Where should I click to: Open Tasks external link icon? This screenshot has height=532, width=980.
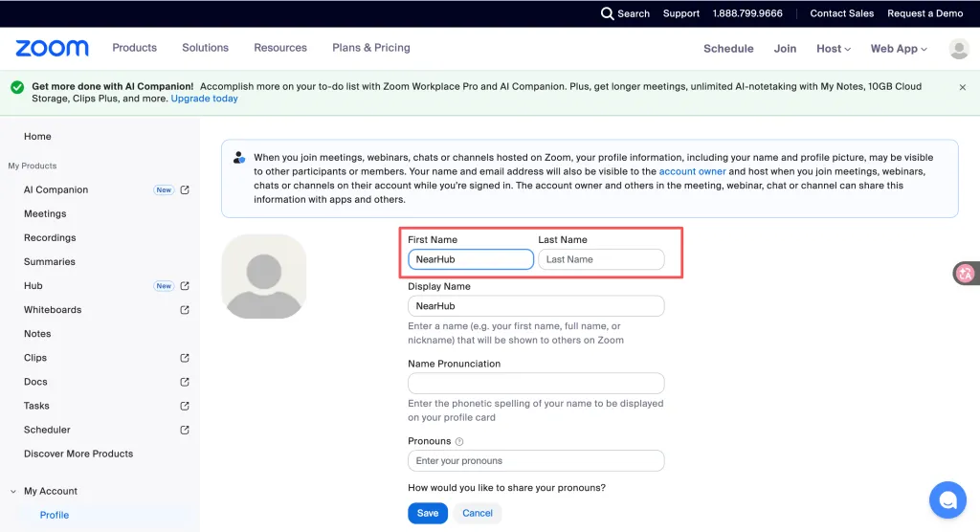185,407
